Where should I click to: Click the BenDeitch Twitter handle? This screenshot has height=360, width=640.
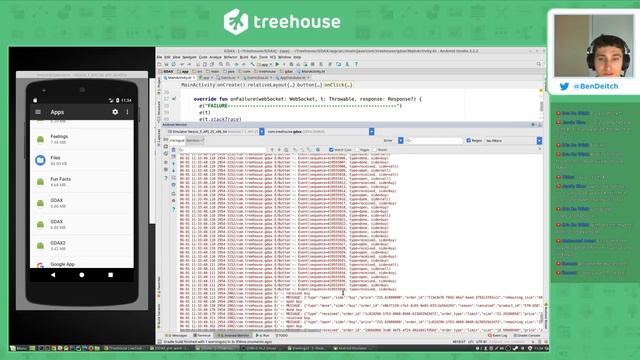coord(596,86)
